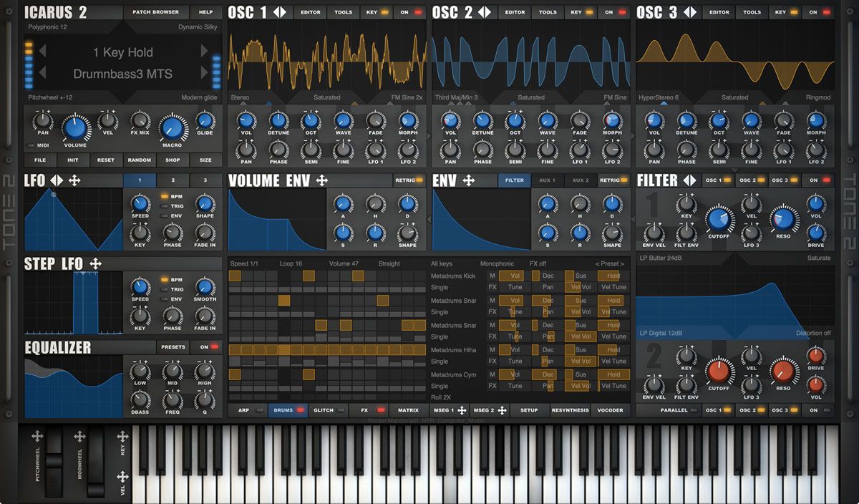Toggle LFO BPM sync
Screen dimensions: 859x504
[170, 195]
